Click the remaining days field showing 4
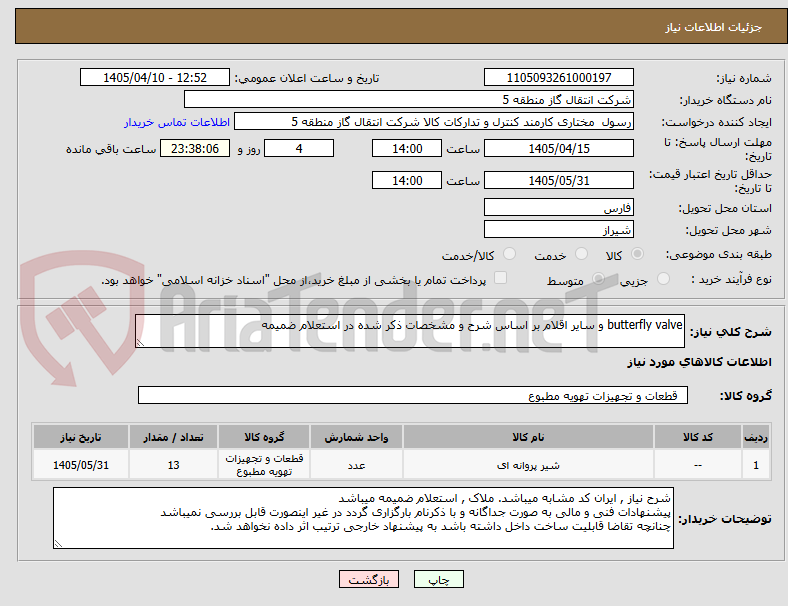 tap(299, 148)
